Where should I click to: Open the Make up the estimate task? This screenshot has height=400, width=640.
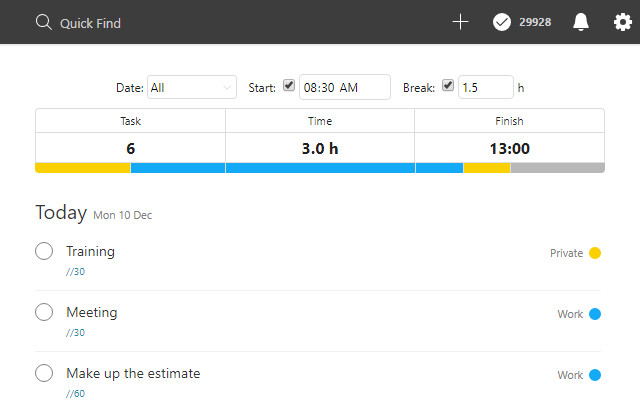133,373
